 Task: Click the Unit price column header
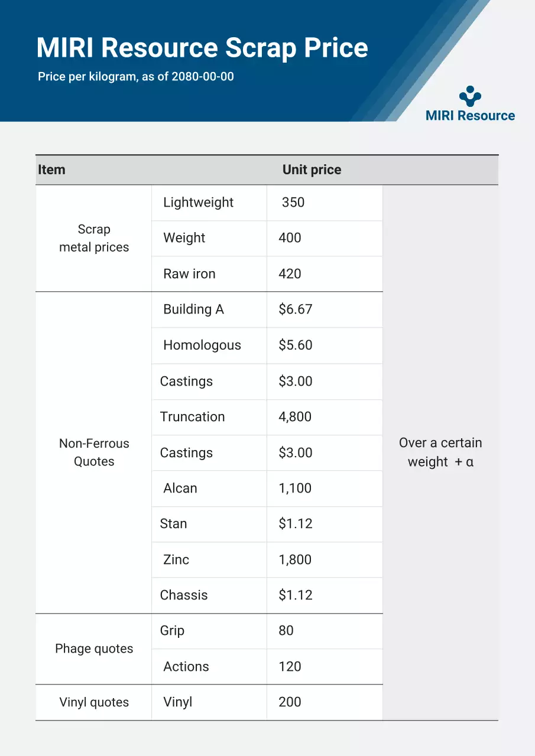pyautogui.click(x=312, y=170)
